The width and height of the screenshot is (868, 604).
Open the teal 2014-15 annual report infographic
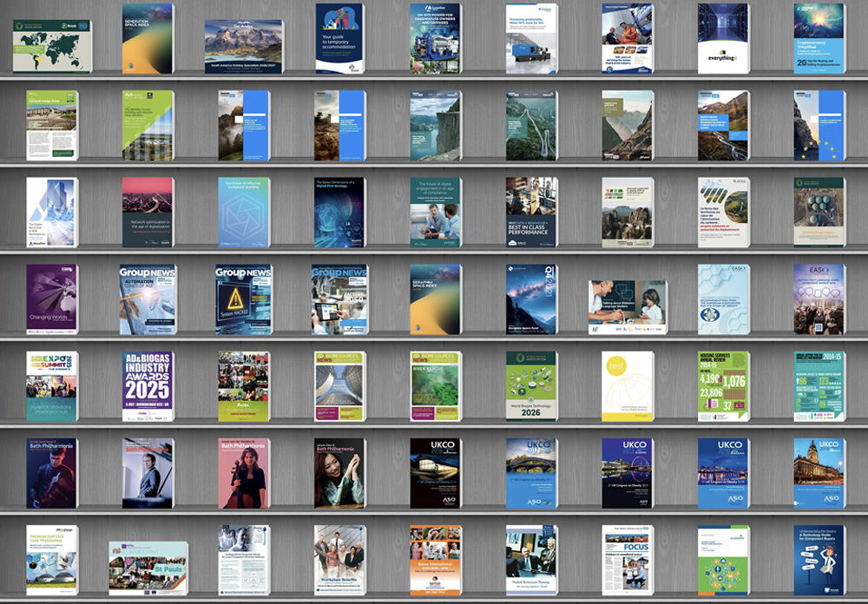819,386
